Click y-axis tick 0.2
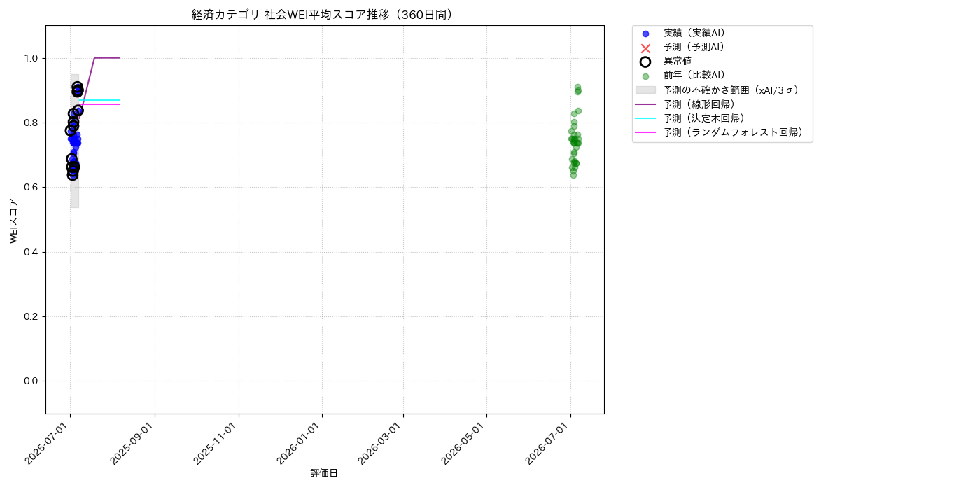Image resolution: width=980 pixels, height=490 pixels. (x=32, y=316)
